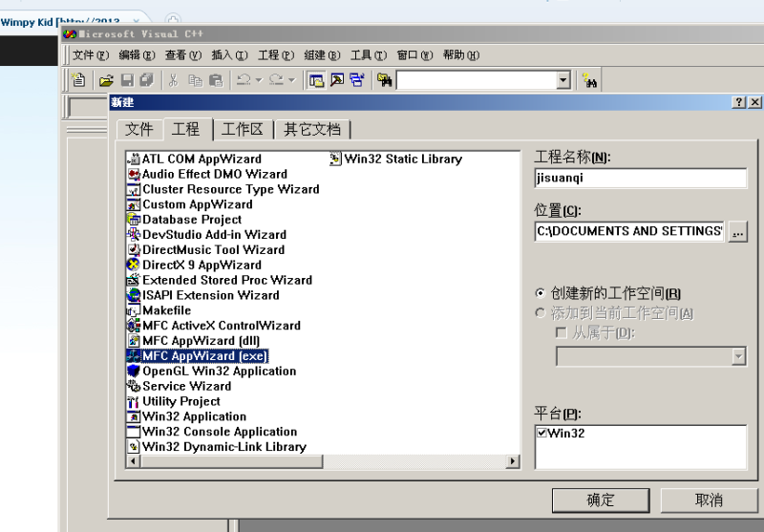764x532 pixels.
Task: Select the ATL COM AppWizard icon
Action: coord(133,159)
